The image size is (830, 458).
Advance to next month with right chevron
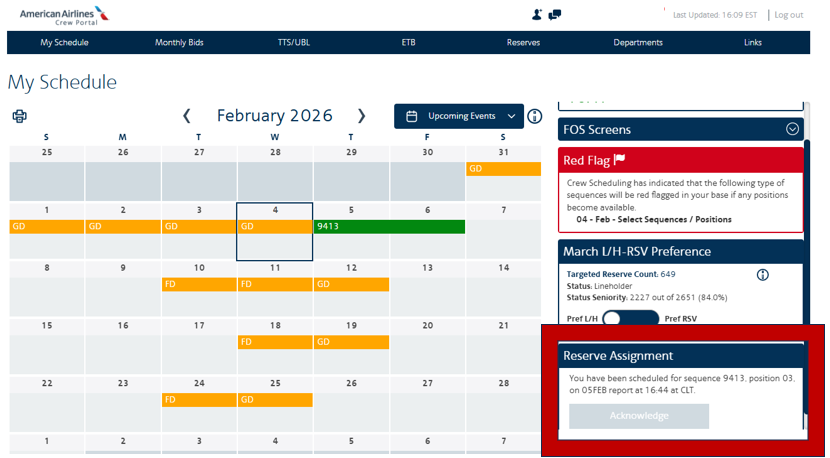(x=361, y=116)
